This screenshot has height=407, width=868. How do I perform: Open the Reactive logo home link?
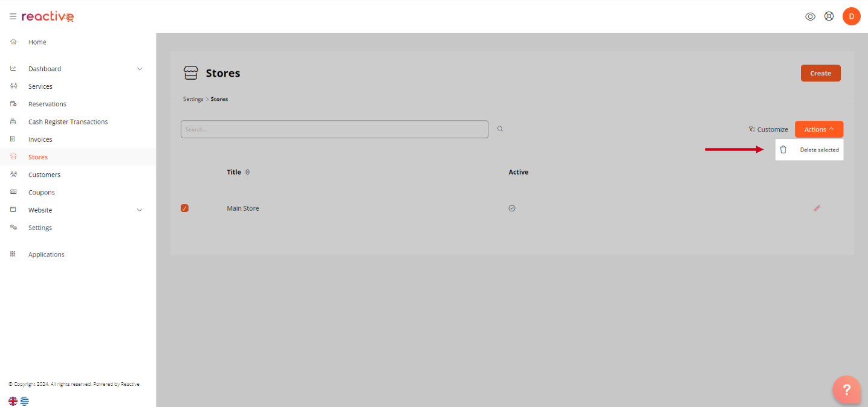coord(48,16)
